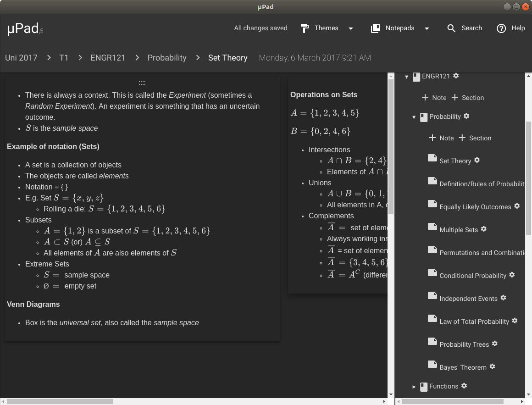Click the sidebar horizontal scrollbar thumb
Screen dimensions: 532x405
(453, 402)
